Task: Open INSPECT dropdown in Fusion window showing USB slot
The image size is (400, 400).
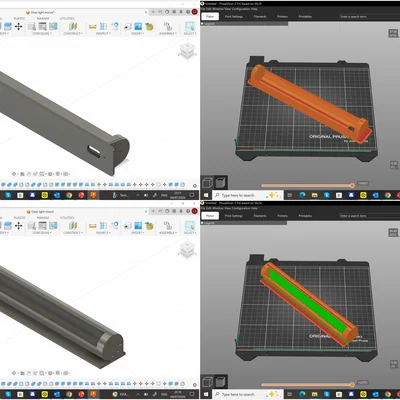Action: click(x=103, y=34)
